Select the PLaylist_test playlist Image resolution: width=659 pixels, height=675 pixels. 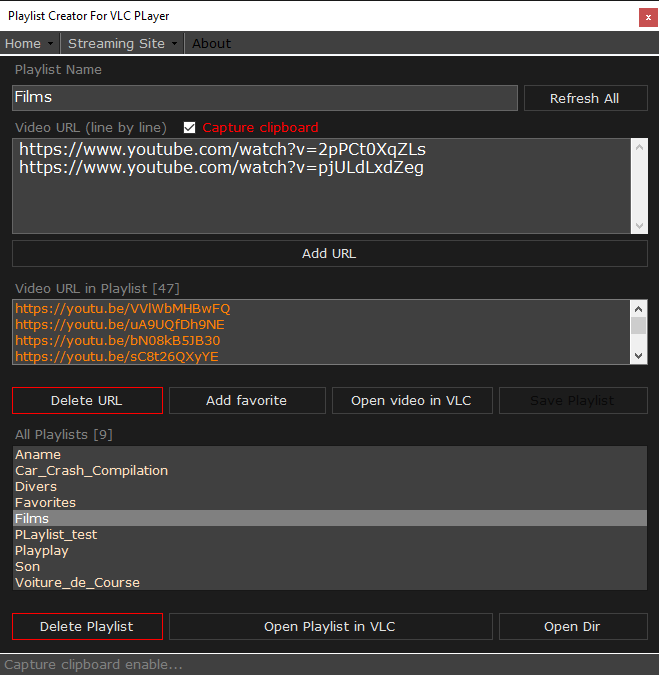(x=330, y=535)
